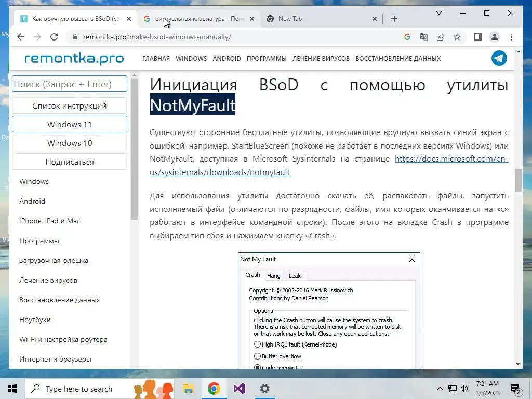Follow the docs.microsoft.com notmyfault link
The image size is (532, 399).
click(220, 172)
